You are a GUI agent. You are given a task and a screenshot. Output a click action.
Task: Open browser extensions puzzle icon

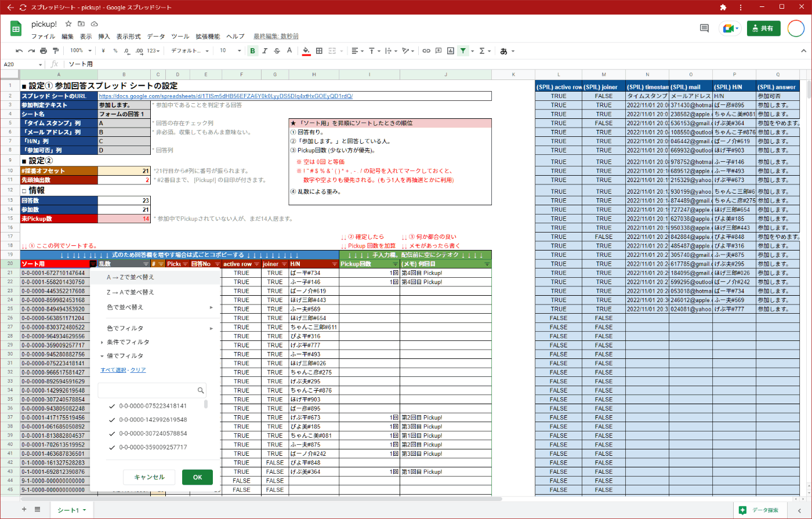point(723,8)
